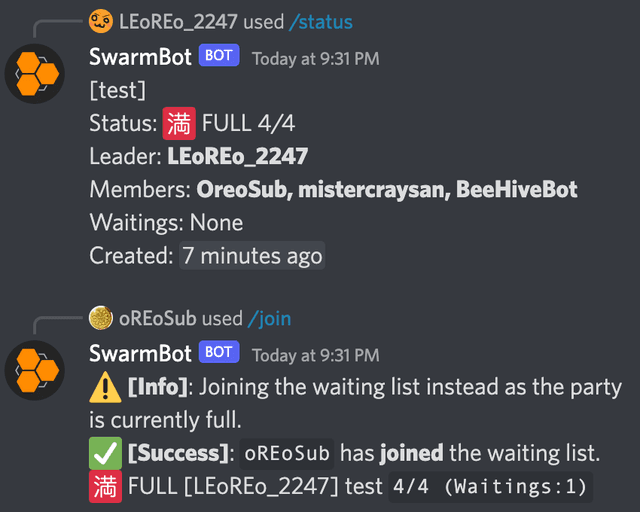Screen dimensions: 640x512
Task: Click oREoSub's small reply avatar
Action: (100, 318)
